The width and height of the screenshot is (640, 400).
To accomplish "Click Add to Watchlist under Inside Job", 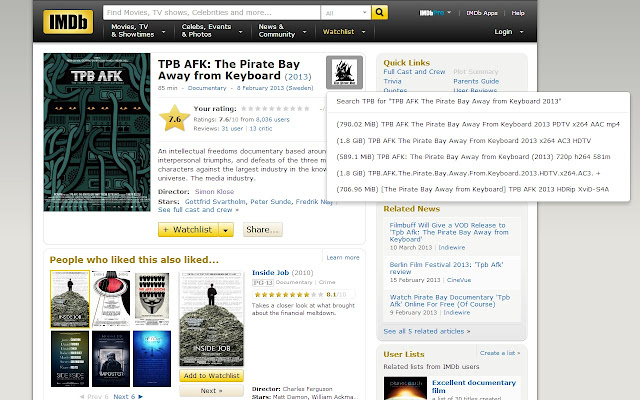I will click(211, 376).
